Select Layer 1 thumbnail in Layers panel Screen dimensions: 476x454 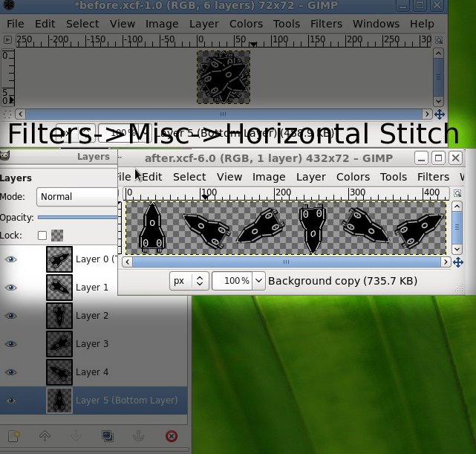[x=59, y=288]
